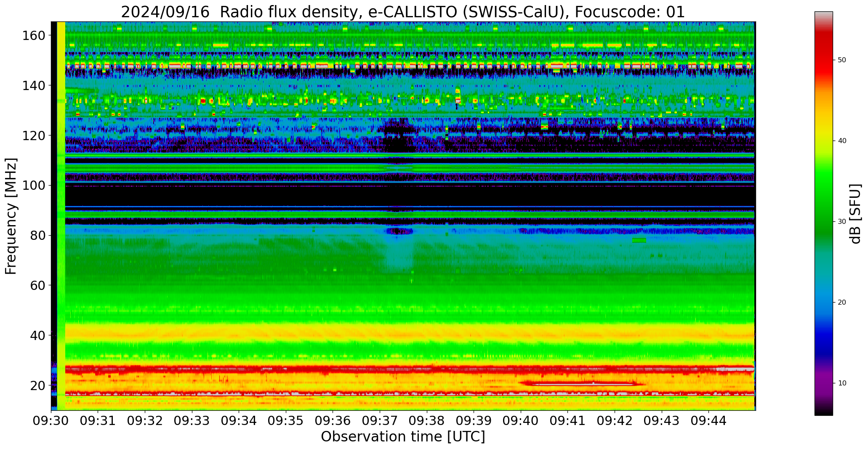Screen dimensions: 868x449
Task: Click the 160 frequency tick label
Action: (34, 35)
